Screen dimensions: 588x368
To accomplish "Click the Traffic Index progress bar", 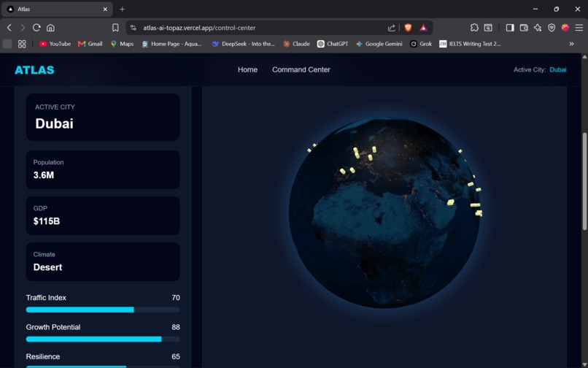I will click(x=103, y=310).
